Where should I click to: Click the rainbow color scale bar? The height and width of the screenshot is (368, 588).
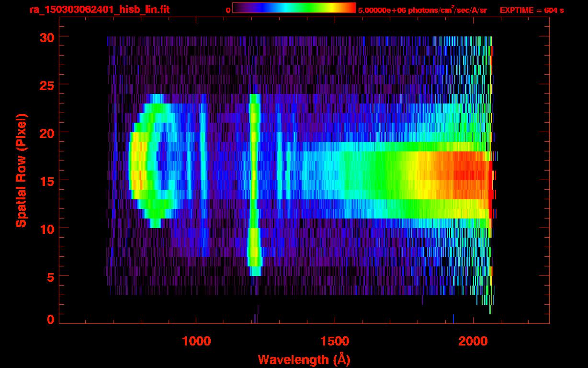[294, 8]
